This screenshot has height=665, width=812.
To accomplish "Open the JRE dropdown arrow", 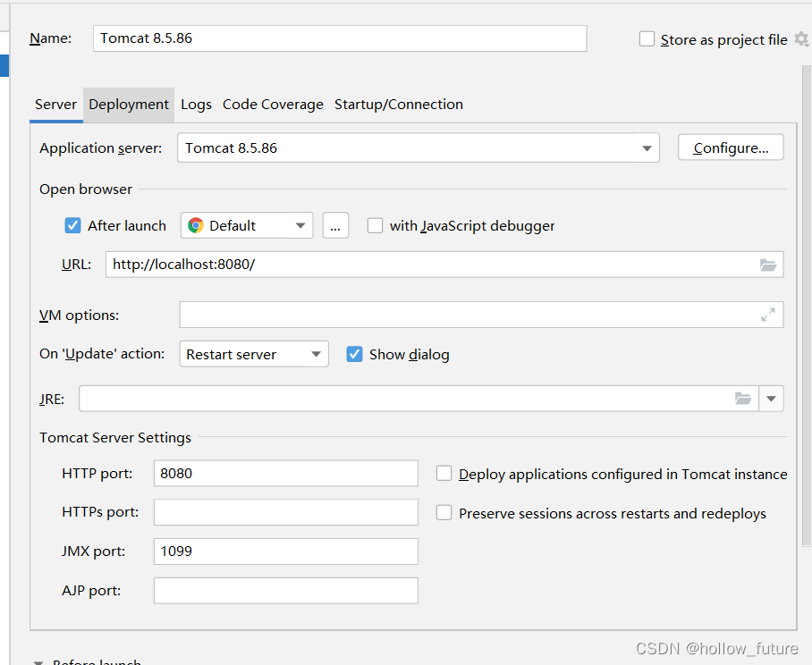I will (x=771, y=399).
